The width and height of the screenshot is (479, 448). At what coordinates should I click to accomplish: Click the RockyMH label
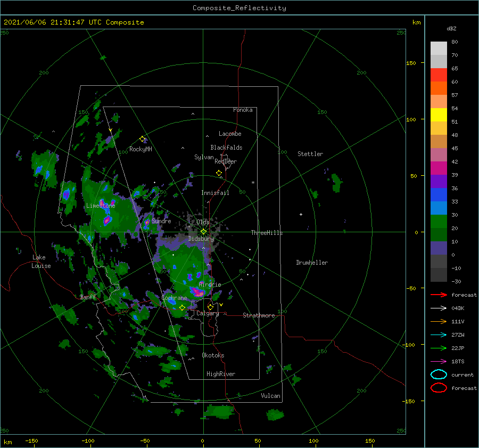pyautogui.click(x=141, y=149)
